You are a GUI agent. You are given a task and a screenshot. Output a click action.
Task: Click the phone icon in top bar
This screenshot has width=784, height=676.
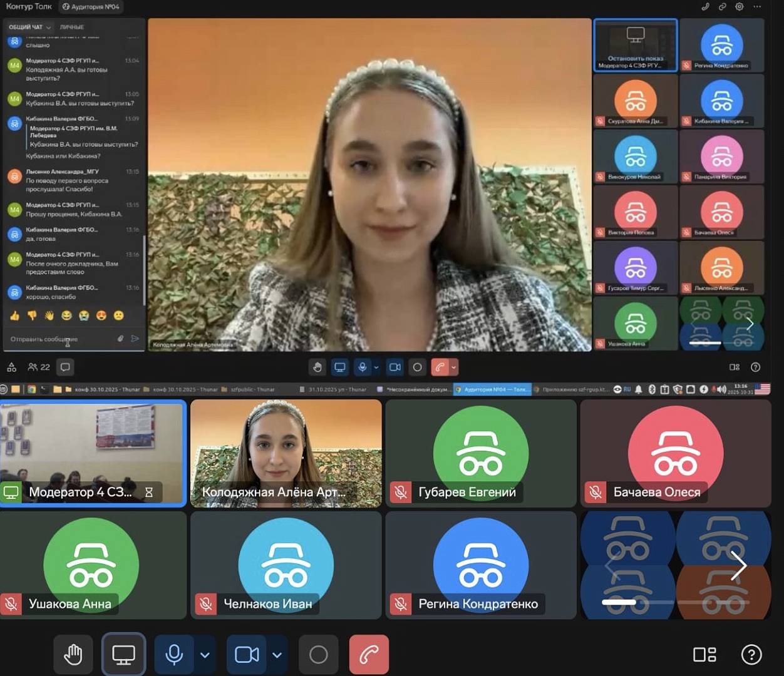[x=705, y=7]
